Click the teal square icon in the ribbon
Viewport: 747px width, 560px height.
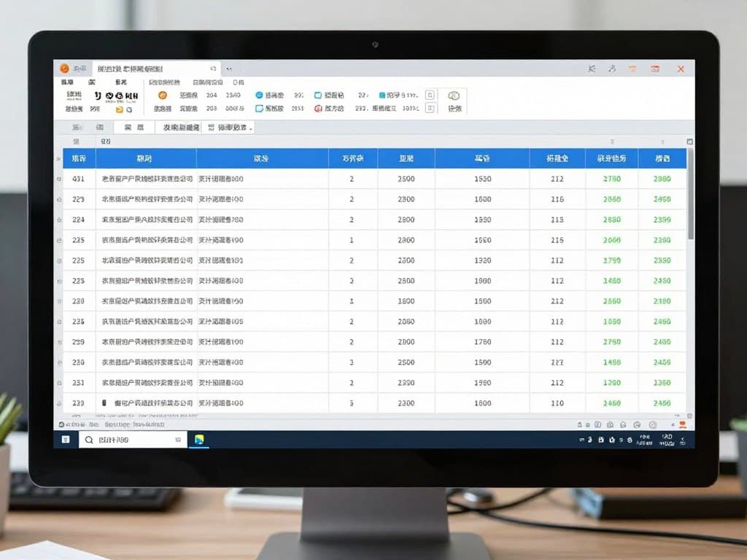click(x=382, y=96)
